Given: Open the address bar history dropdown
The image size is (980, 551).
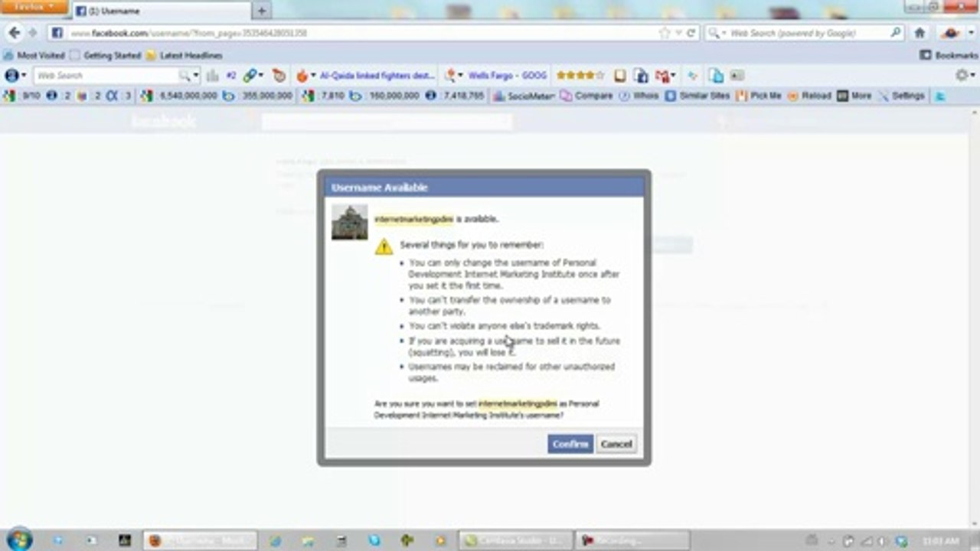Looking at the screenshot, I should point(678,33).
